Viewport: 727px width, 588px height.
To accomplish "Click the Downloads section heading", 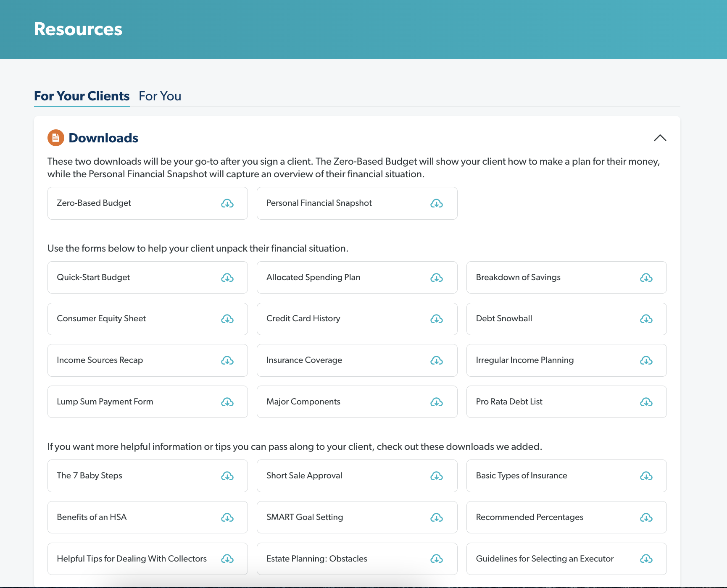I will (103, 138).
